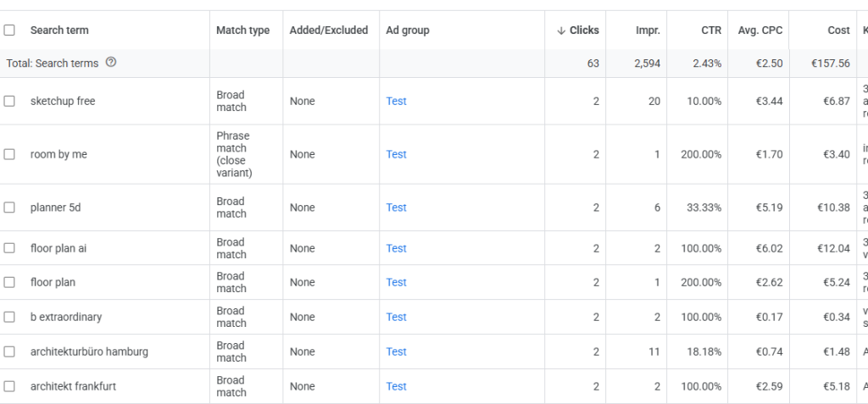This screenshot has width=868, height=404.
Task: Click the Cost column header
Action: point(838,30)
